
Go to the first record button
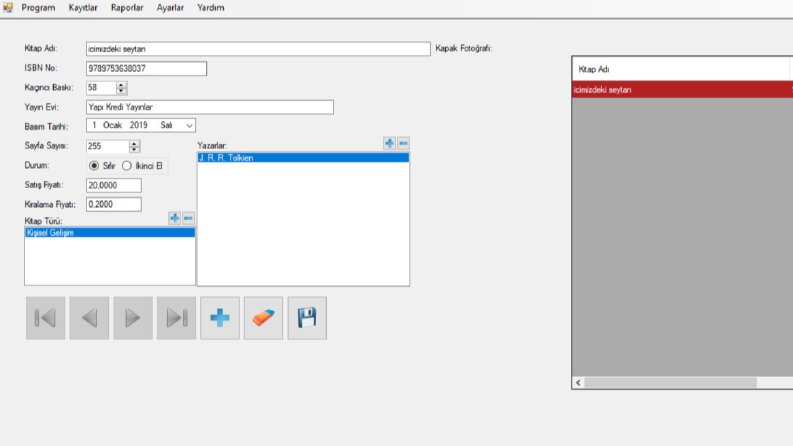46,318
